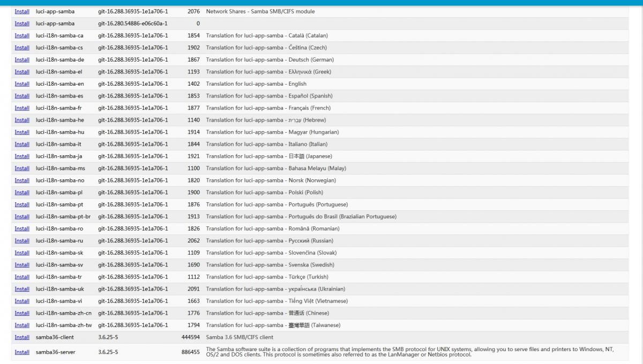Install the luci-i18n-samba-vi package
The image size is (643, 364).
coord(22,301)
